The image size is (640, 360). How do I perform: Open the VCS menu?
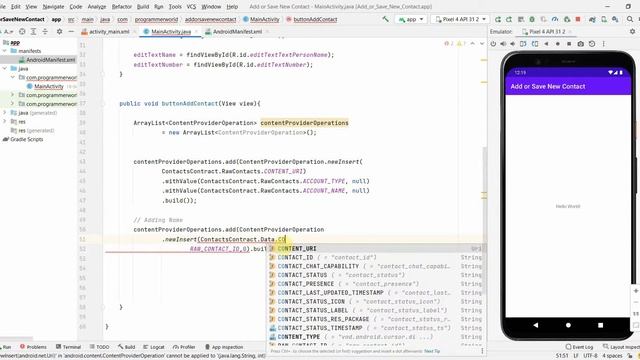tap(191, 7)
